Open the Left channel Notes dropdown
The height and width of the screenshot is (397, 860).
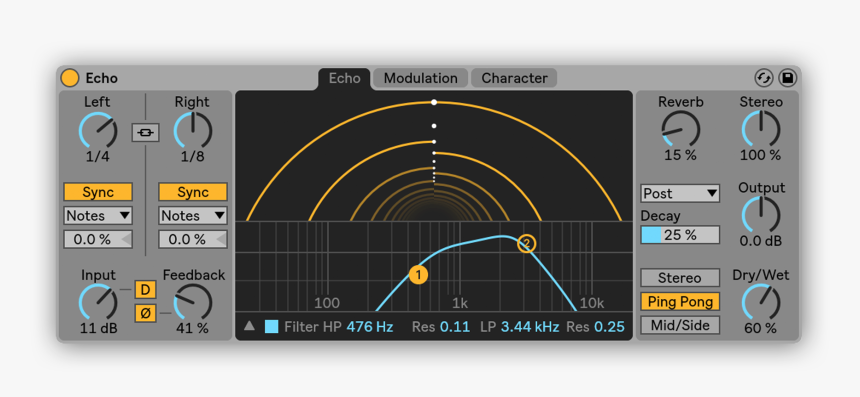pyautogui.click(x=98, y=215)
